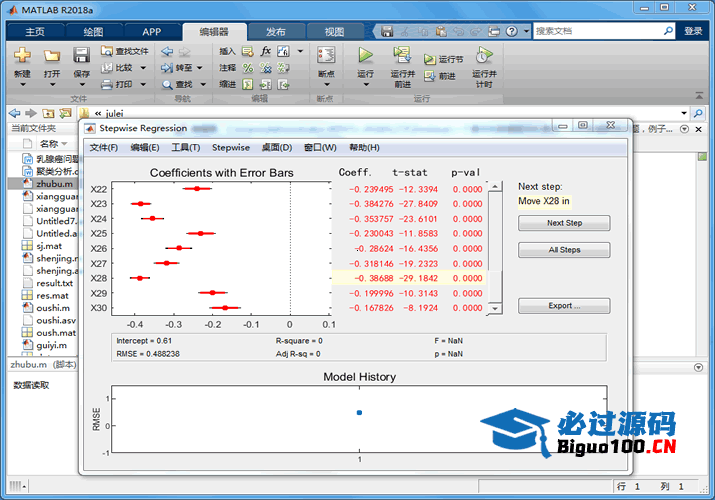Click the help question mark icon
715x500 pixels.
512,31
